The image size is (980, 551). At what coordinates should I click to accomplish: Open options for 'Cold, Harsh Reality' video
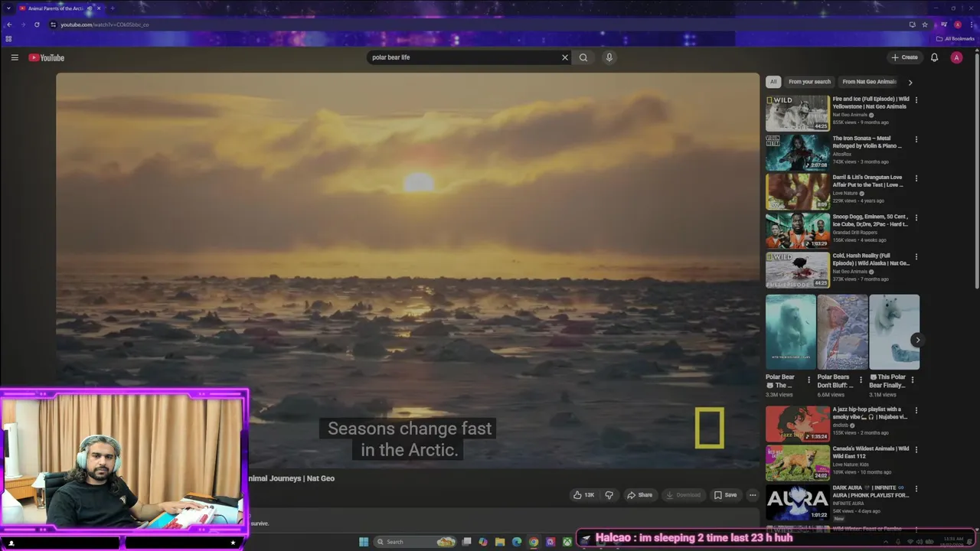tap(916, 256)
